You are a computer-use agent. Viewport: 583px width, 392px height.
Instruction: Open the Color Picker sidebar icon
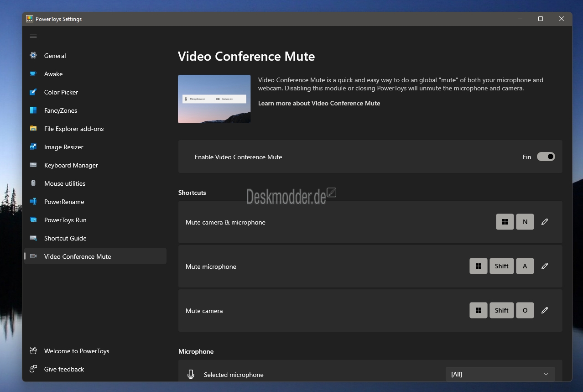click(33, 92)
